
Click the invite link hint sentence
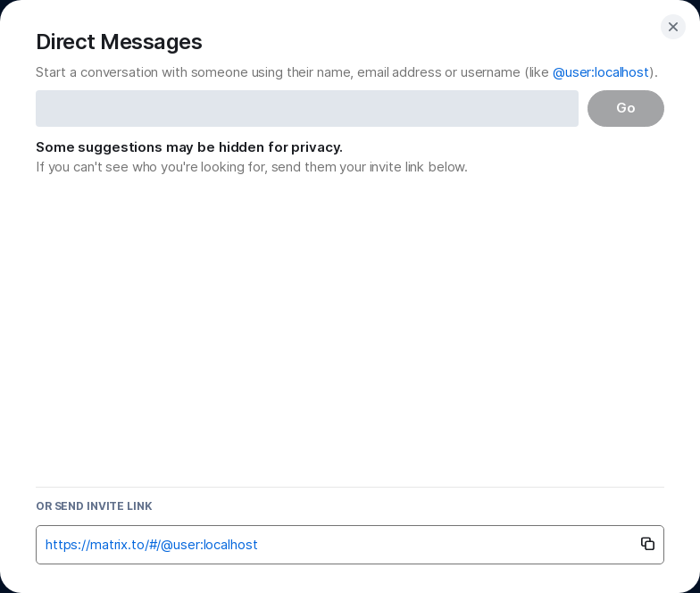pos(251,167)
